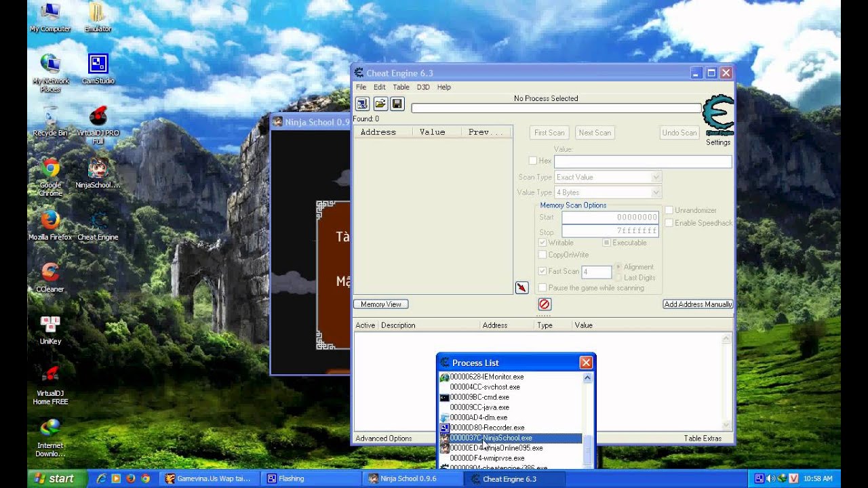The height and width of the screenshot is (488, 868).
Task: Open the Table menu
Action: (401, 87)
